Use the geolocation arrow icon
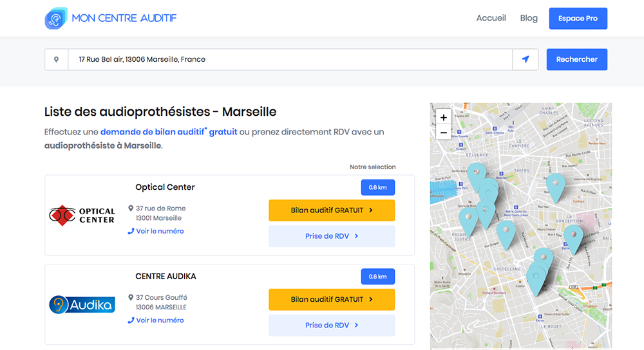The height and width of the screenshot is (350, 644). coord(526,59)
